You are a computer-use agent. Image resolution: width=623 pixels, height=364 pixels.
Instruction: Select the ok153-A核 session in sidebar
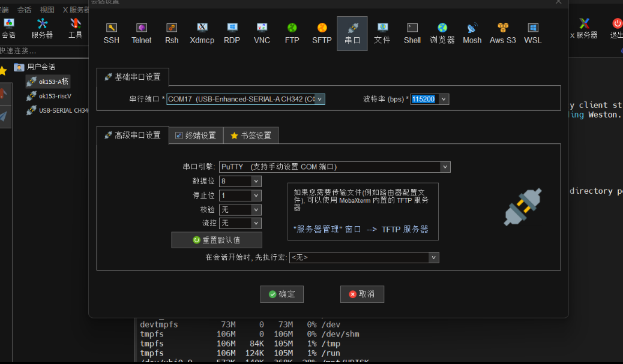click(48, 82)
